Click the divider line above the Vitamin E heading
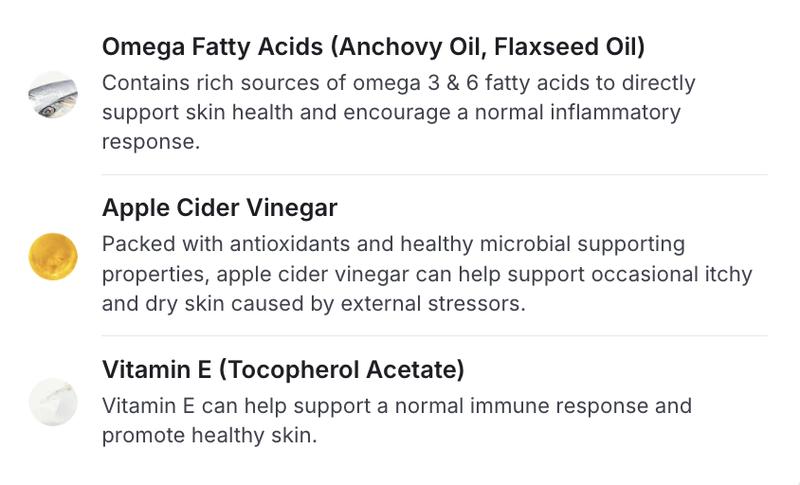The image size is (800, 485). [434, 336]
